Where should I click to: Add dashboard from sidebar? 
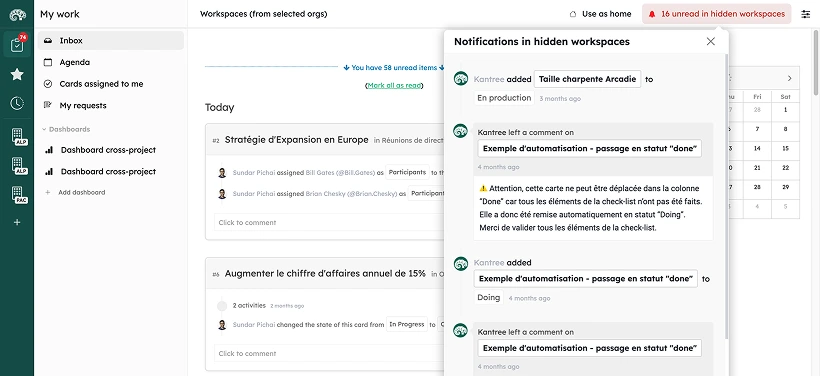pos(75,192)
